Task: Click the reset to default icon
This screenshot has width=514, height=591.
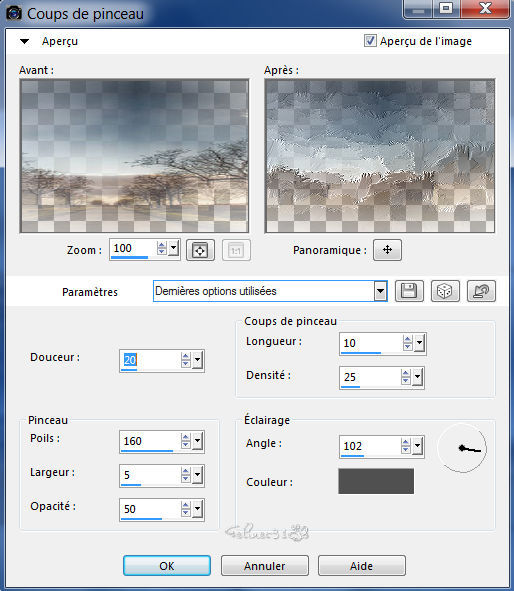Action: pos(481,291)
